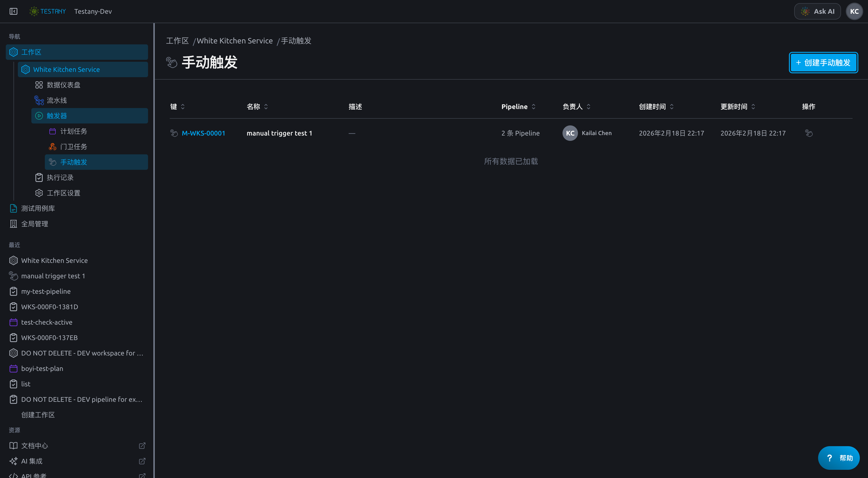Click 创建手动触发 button
Screen dimensions: 868x478
823,63
